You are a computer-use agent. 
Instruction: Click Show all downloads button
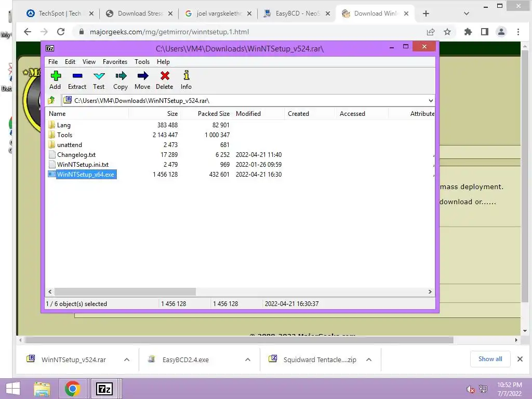click(490, 359)
